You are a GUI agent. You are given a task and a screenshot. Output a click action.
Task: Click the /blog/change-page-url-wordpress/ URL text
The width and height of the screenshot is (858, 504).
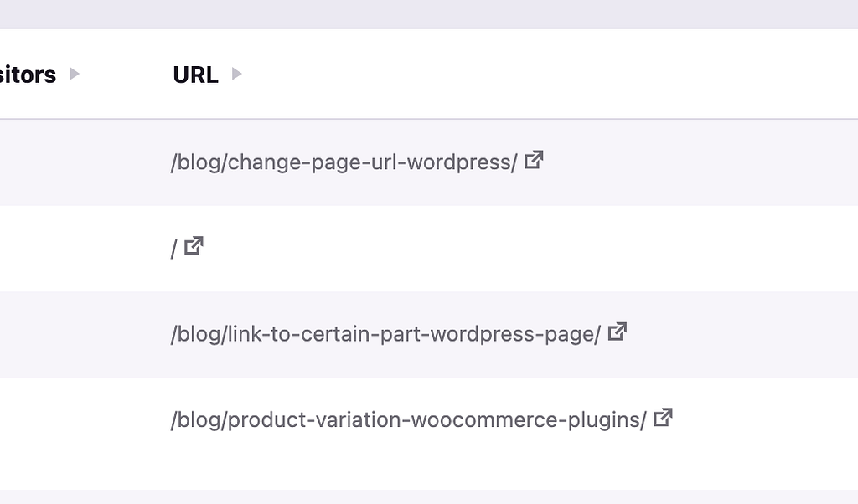[344, 162]
